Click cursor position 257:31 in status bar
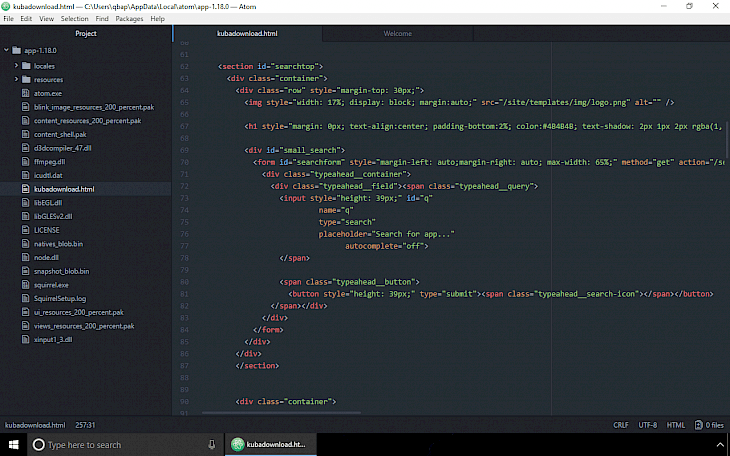The image size is (730, 456). 85,425
